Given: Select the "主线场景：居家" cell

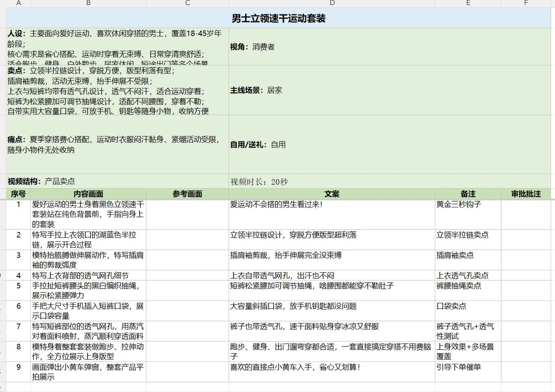Looking at the screenshot, I should pyautogui.click(x=390, y=90).
